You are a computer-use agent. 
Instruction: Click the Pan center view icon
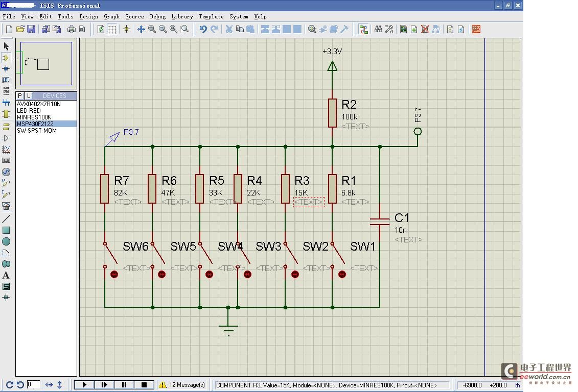141,29
